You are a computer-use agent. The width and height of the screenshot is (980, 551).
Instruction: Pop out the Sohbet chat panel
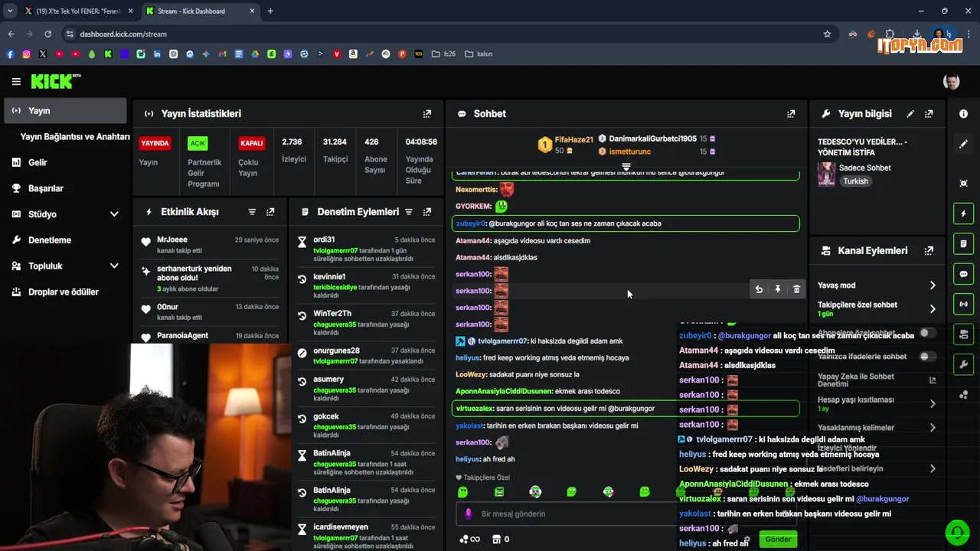point(791,113)
